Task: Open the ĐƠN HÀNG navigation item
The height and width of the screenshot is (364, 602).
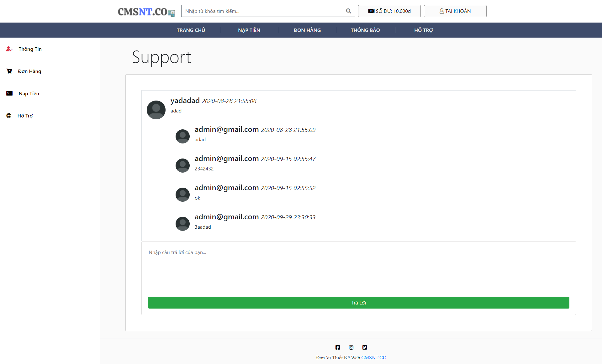Action: click(x=307, y=30)
